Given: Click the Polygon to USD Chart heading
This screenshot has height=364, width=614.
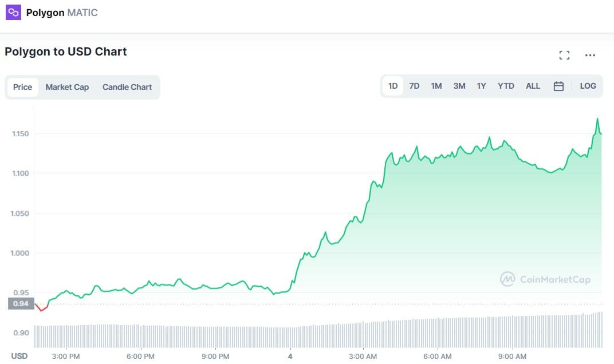Looking at the screenshot, I should pyautogui.click(x=66, y=52).
